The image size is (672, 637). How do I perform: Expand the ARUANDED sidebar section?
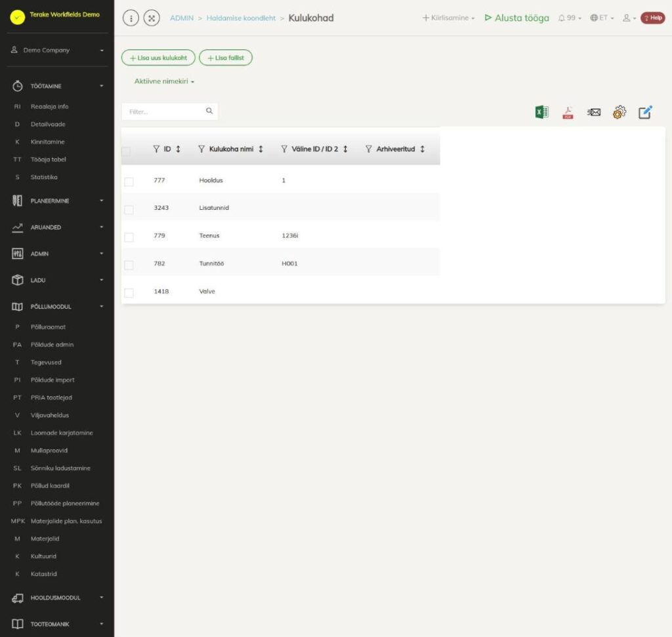click(58, 227)
